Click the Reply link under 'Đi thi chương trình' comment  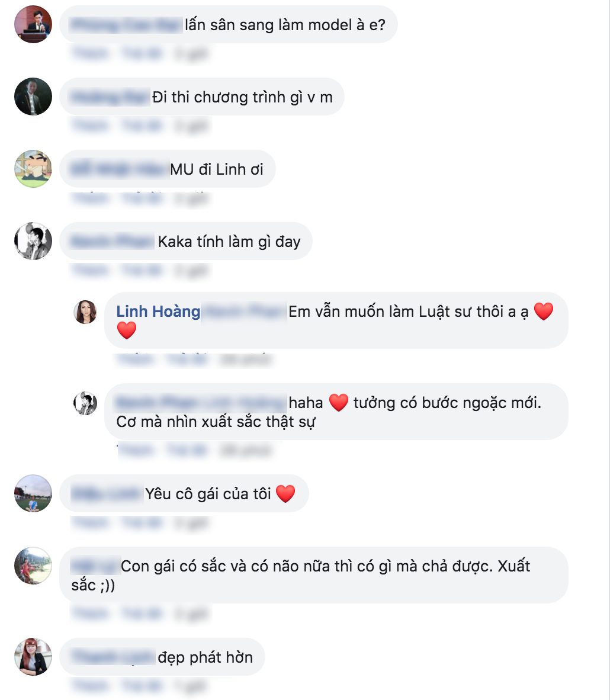(142, 126)
